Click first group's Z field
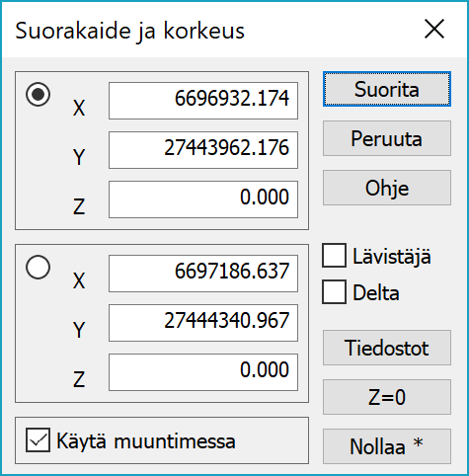 203,199
